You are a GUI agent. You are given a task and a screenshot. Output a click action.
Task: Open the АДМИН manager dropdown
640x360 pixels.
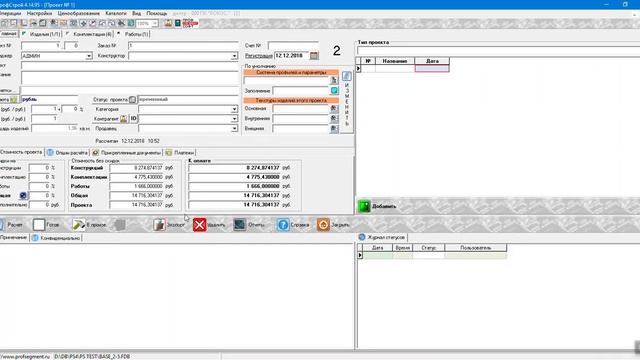click(x=89, y=56)
